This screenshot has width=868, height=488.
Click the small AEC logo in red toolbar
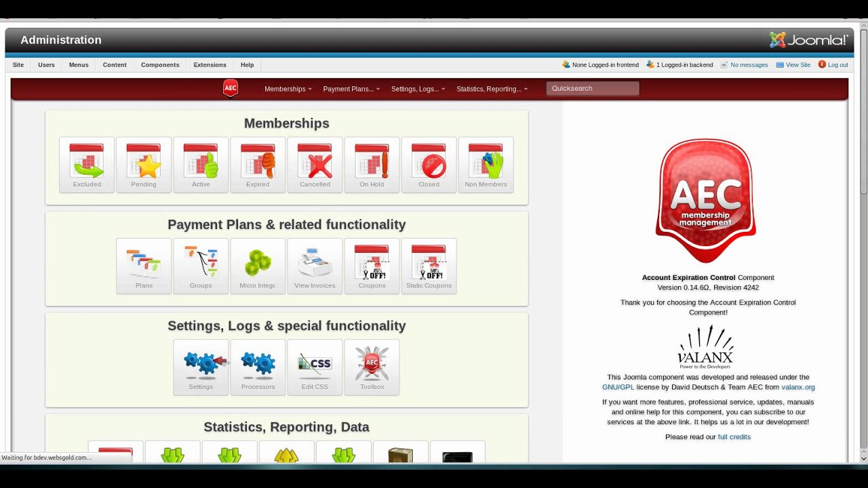coord(231,88)
